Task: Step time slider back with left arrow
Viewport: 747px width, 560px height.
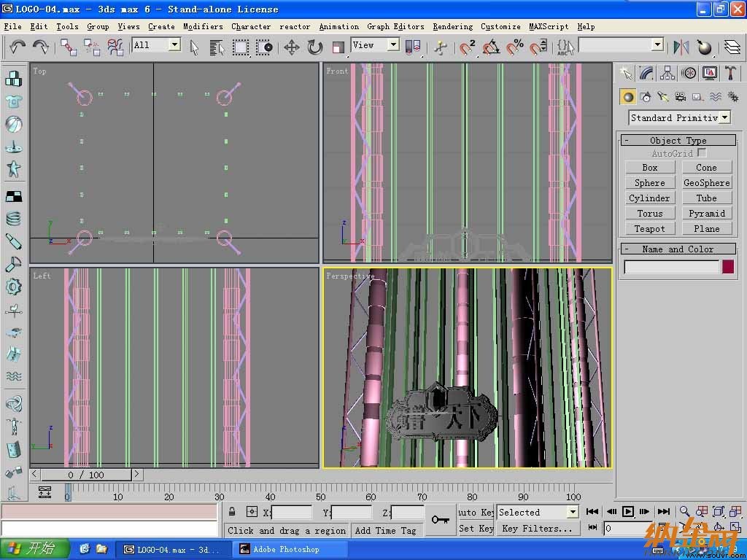Action: (x=34, y=474)
